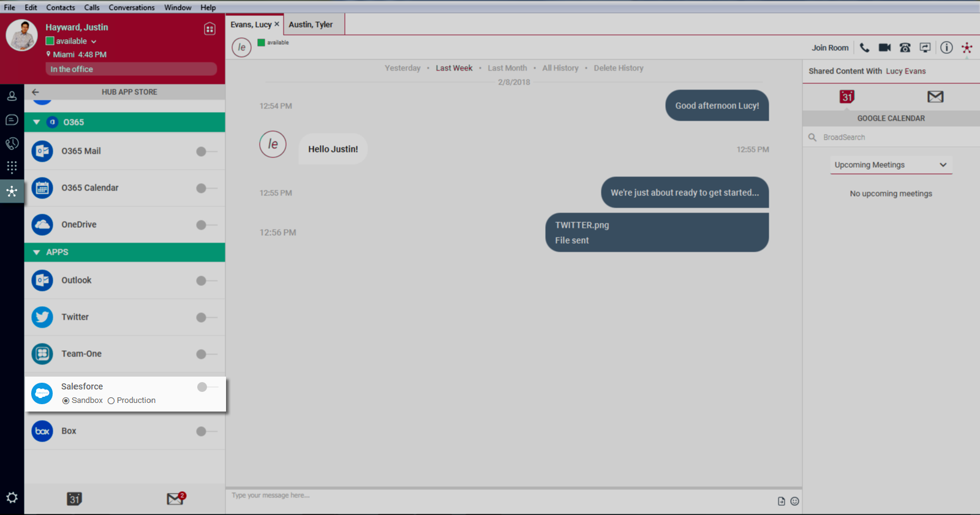Select the Hub sidebar icon
Image resolution: width=980 pixels, height=515 pixels.
12,191
